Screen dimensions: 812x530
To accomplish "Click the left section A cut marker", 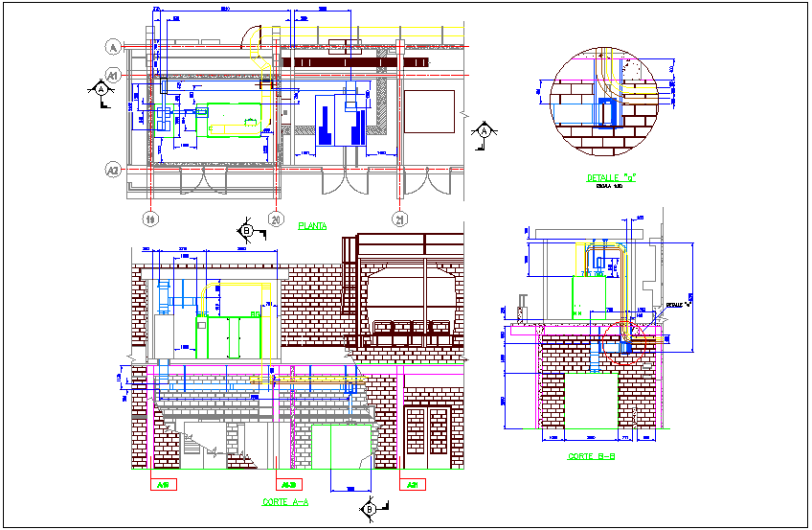I will (x=101, y=88).
